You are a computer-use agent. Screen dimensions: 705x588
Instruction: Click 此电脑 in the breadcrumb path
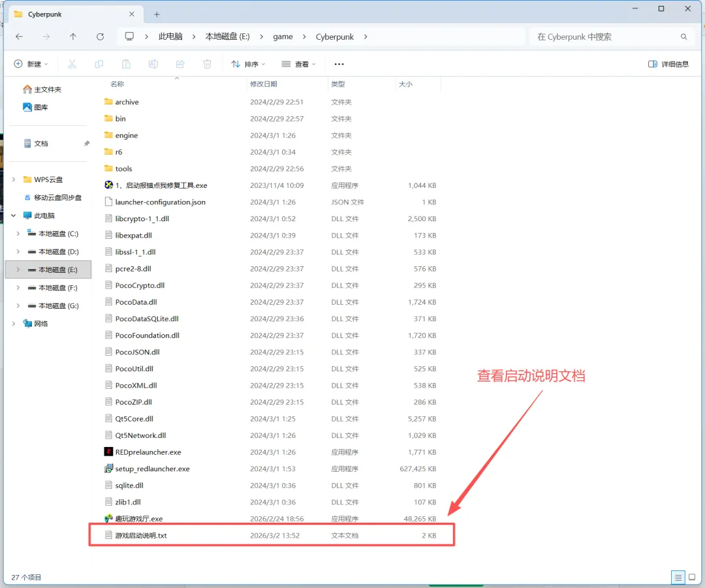170,37
